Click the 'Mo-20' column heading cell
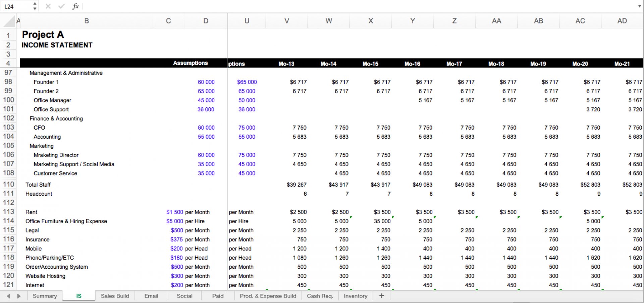This screenshot has width=644, height=303. [580, 64]
